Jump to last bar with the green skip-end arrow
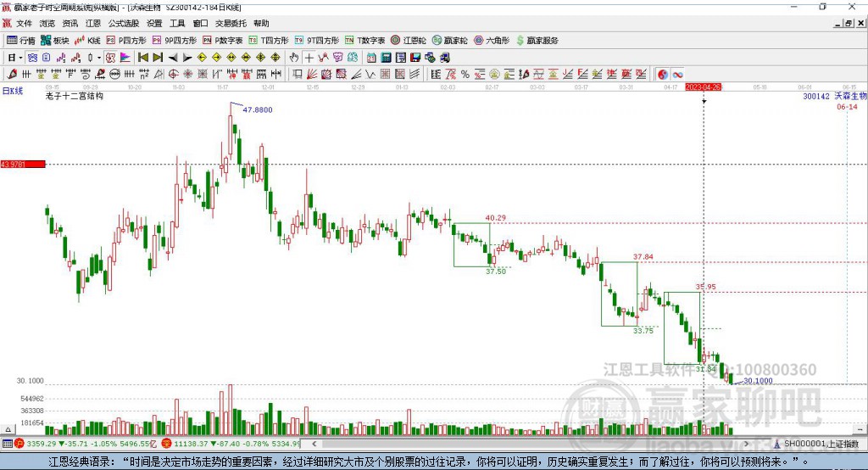This screenshot has height=470, width=868. click(x=158, y=58)
